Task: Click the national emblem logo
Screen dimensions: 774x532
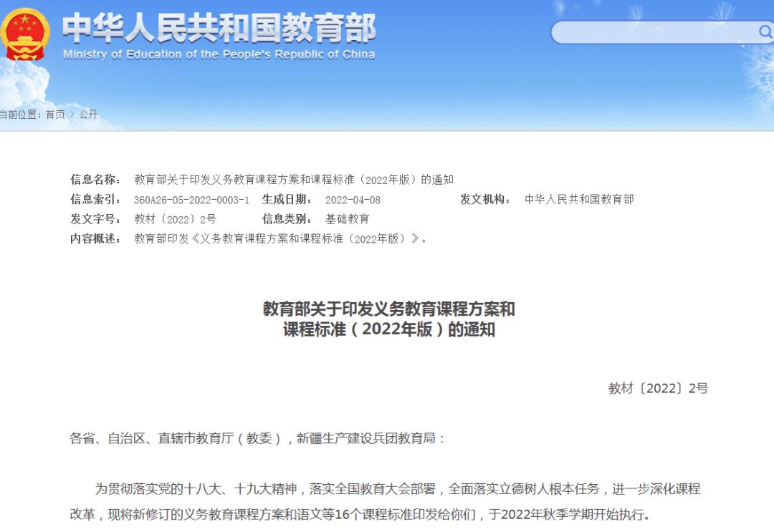Action: (x=26, y=34)
